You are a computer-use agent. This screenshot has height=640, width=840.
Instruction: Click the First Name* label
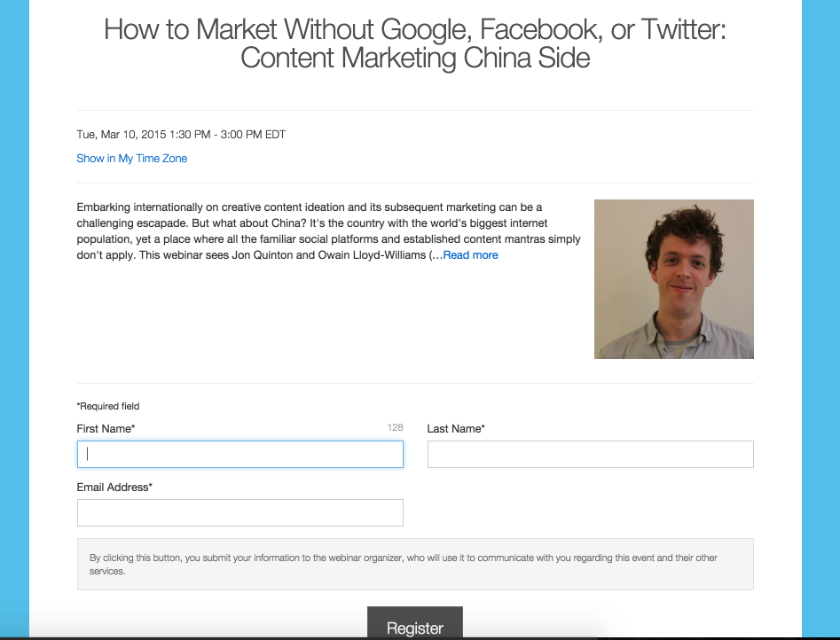point(106,428)
